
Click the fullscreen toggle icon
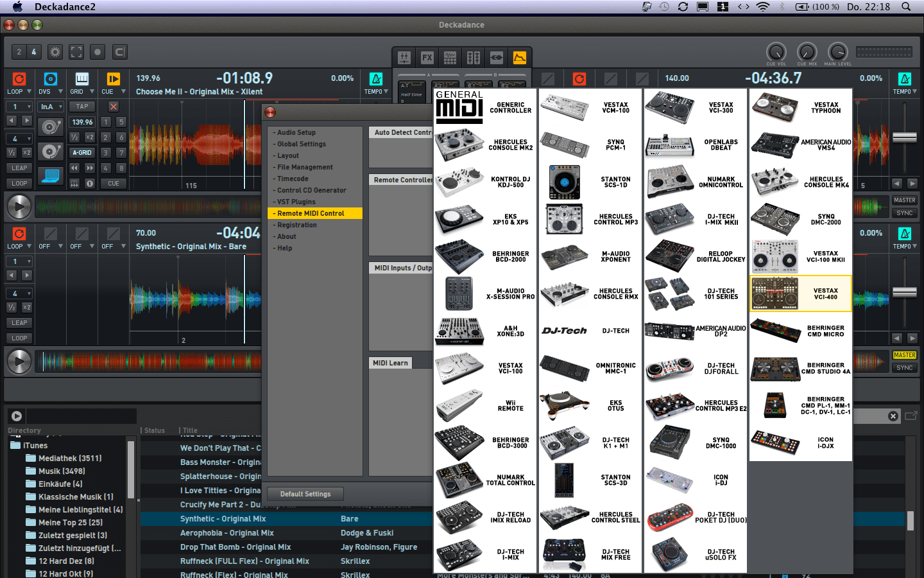[x=76, y=52]
